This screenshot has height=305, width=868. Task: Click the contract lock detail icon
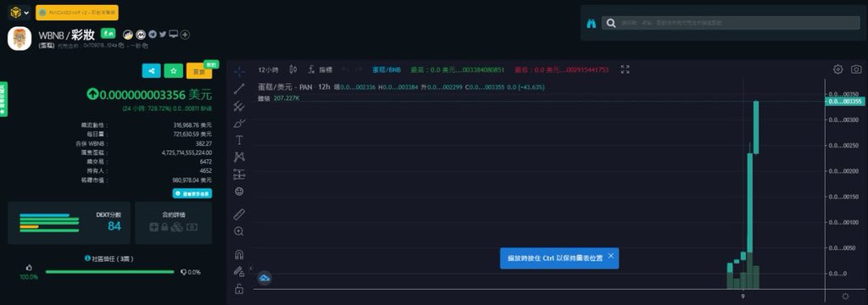coord(164,227)
